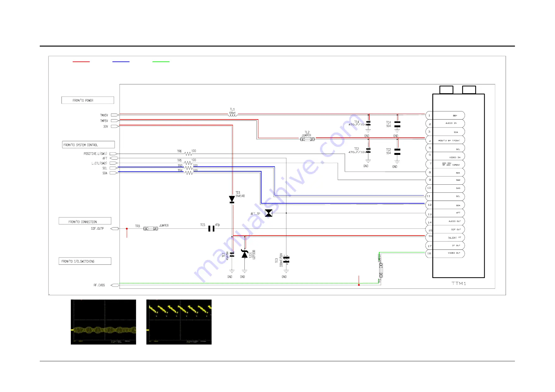Click the red line legend swatch
555x392 pixels.
click(81, 62)
